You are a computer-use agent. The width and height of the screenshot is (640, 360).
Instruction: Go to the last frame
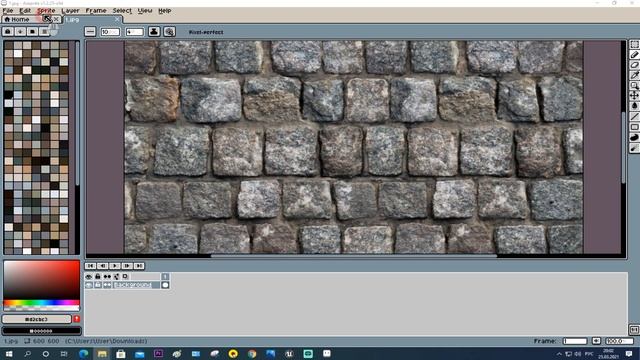139,266
